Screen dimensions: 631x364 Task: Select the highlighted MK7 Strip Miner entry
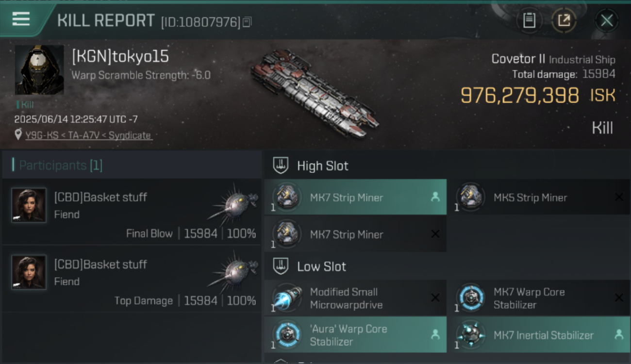[355, 197]
